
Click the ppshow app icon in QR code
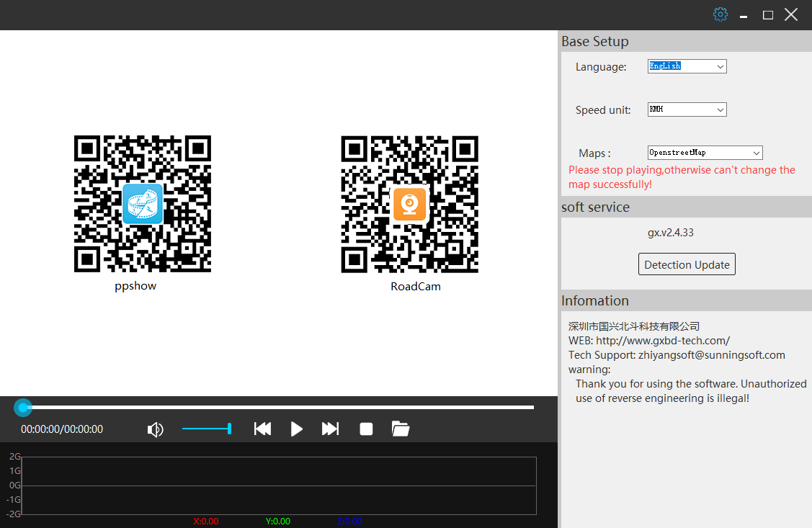coord(143,204)
